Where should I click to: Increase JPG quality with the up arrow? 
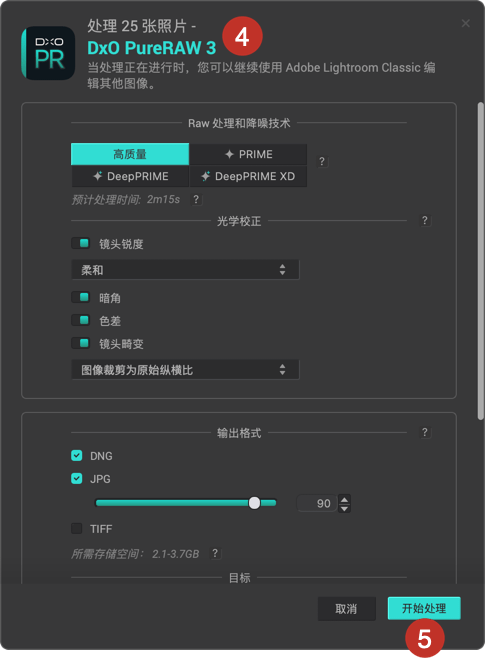click(x=345, y=499)
